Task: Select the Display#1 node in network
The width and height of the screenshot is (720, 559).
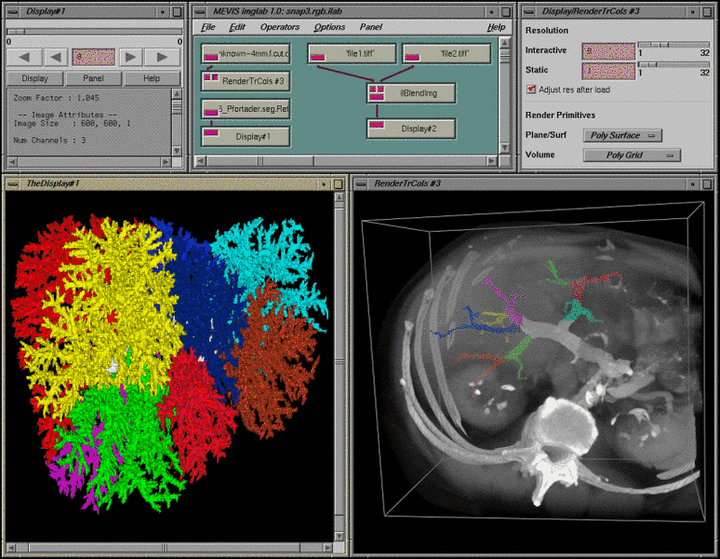Action: pyautogui.click(x=245, y=136)
